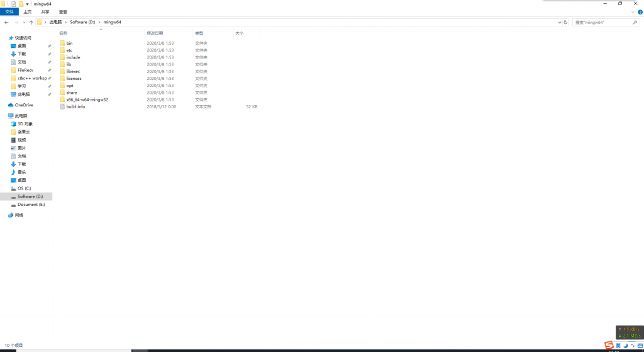Viewport: 644px width, 352px height.
Task: Select OneDrive in the navigation pane
Action: click(x=24, y=105)
